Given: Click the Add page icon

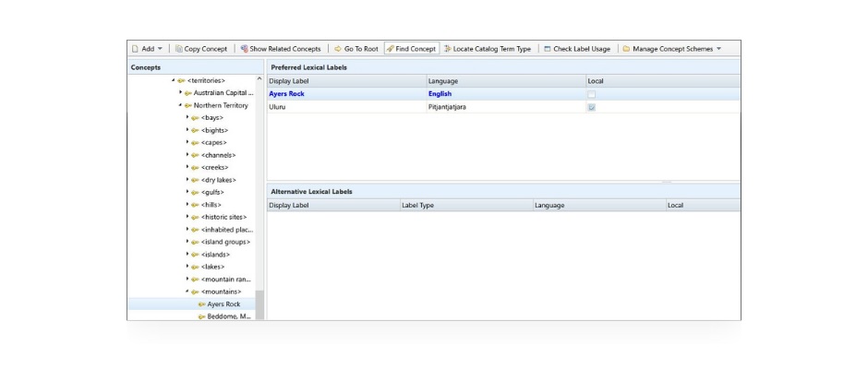Looking at the screenshot, I should [x=135, y=49].
